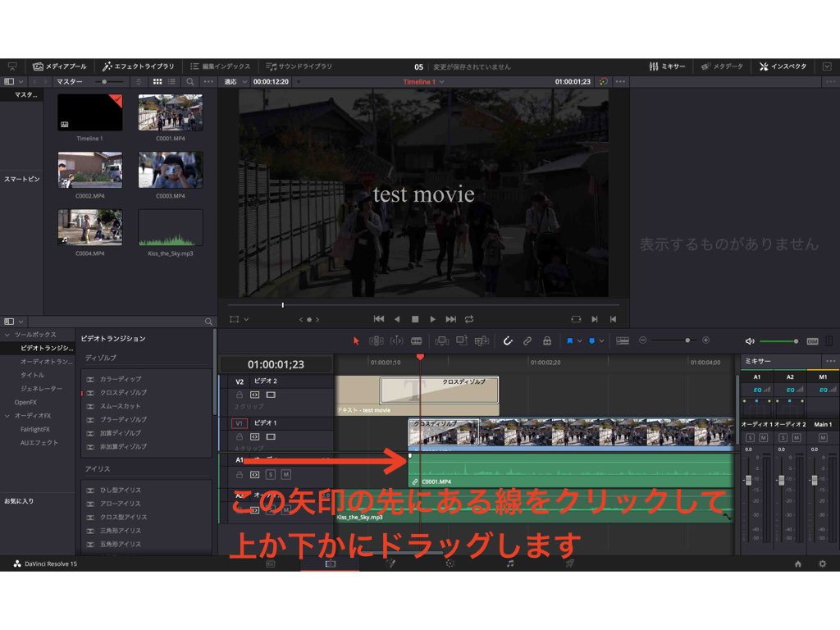Click the stop playback button
This screenshot has height=630, width=840.
414,319
